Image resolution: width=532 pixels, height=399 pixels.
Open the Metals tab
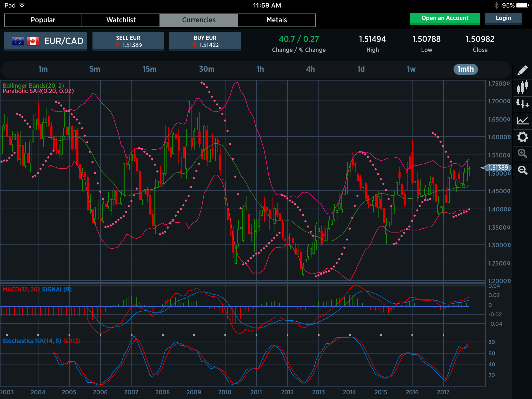pyautogui.click(x=277, y=20)
